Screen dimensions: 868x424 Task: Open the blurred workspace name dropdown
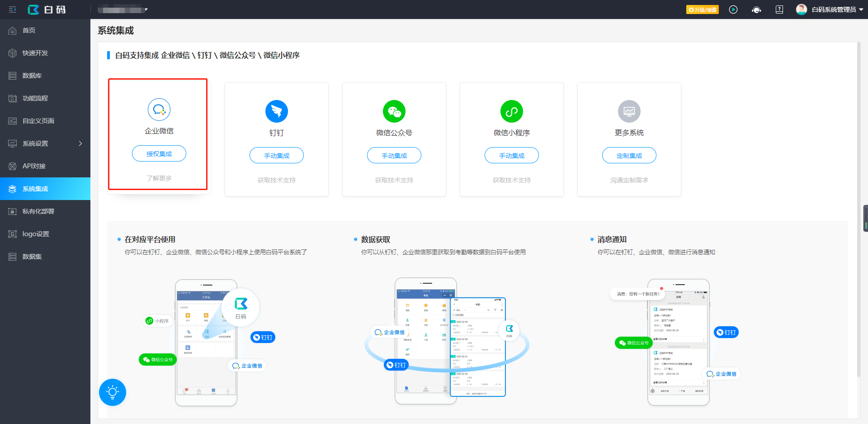pos(123,10)
